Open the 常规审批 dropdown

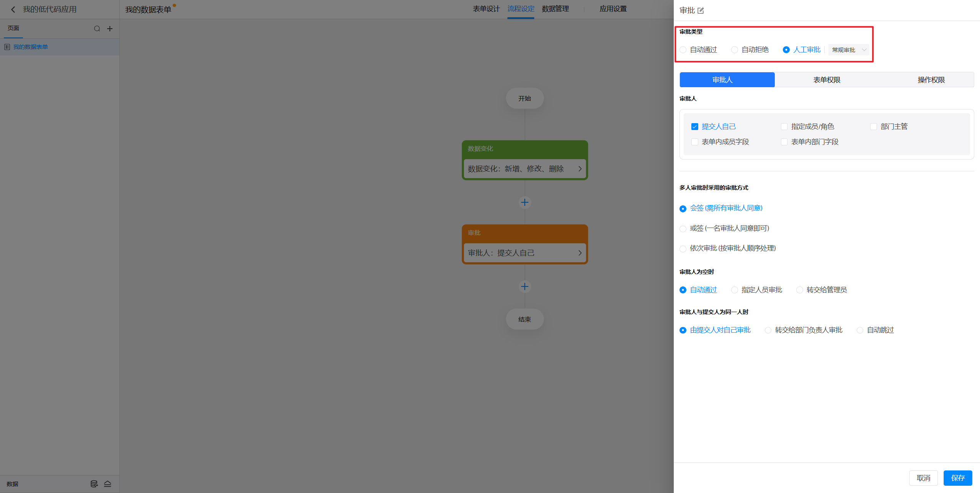click(848, 50)
